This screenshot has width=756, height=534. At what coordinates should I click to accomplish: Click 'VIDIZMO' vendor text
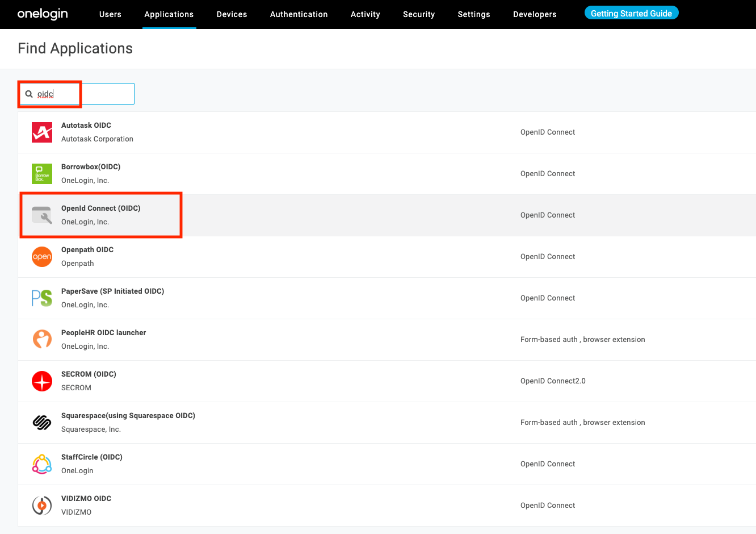tap(76, 512)
